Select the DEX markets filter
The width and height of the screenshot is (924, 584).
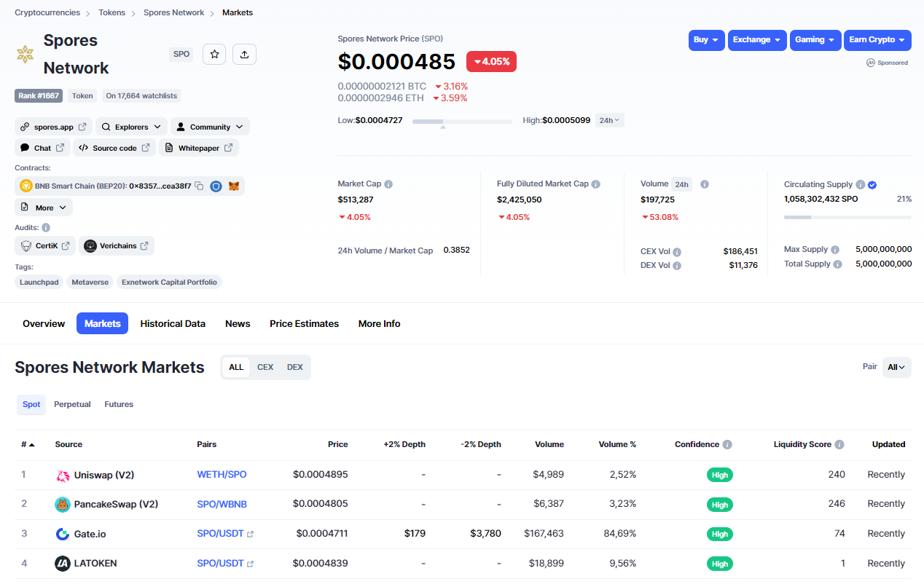tap(295, 367)
